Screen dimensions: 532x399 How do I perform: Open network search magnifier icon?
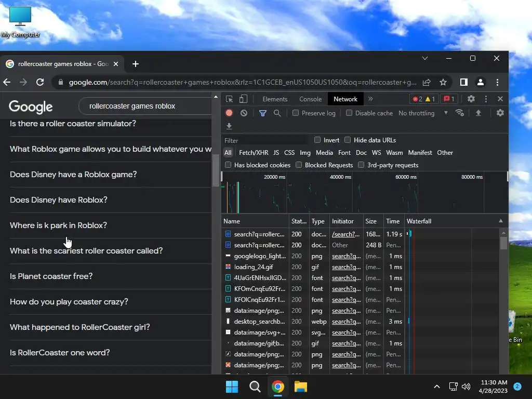pyautogui.click(x=277, y=113)
